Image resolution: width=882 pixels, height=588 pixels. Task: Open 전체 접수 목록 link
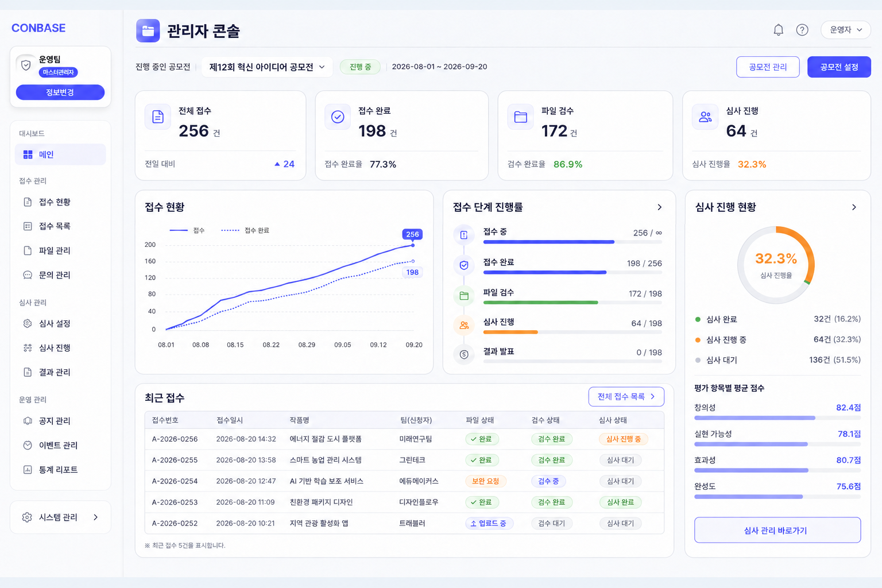click(626, 397)
